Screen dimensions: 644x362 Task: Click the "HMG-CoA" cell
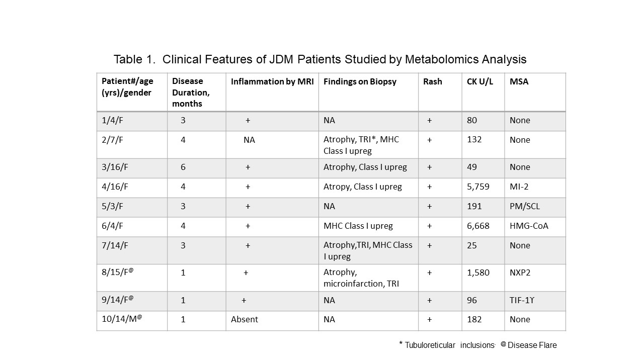coord(529,226)
